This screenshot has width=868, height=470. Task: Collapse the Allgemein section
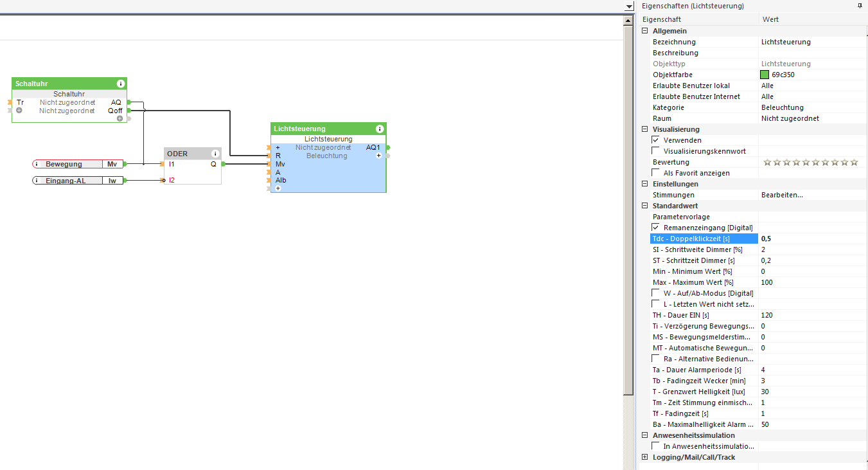[645, 31]
